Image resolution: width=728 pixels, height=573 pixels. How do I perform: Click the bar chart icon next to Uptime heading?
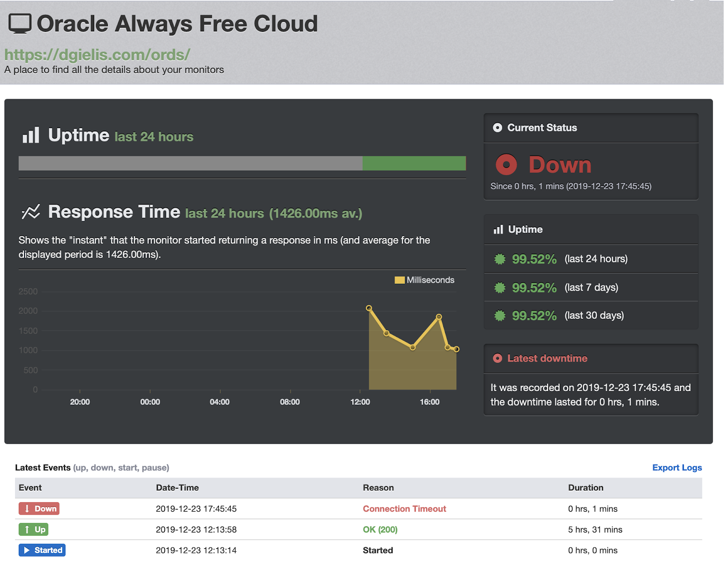(31, 135)
